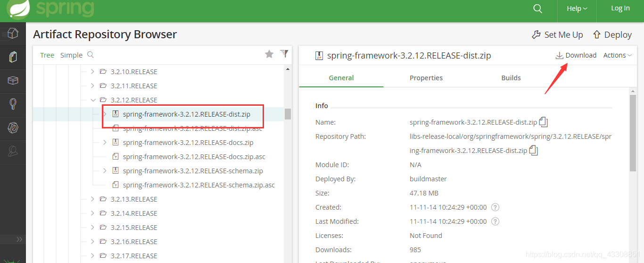Click the details panel scrollbar

click(x=633, y=132)
